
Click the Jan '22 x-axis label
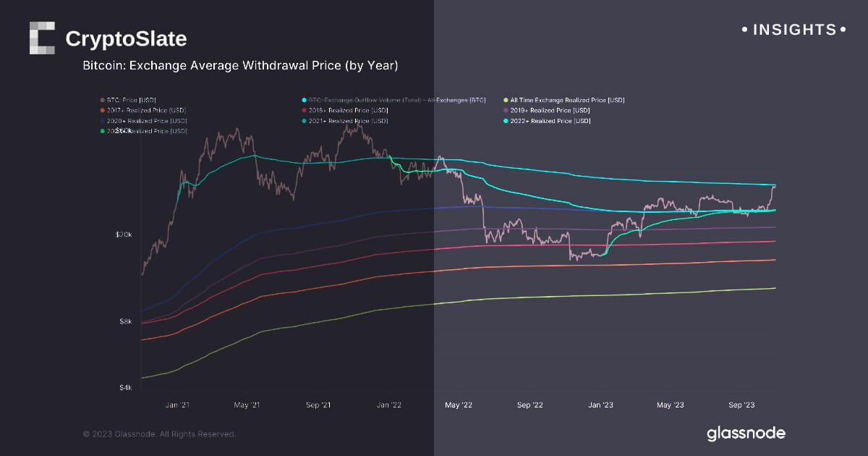tap(389, 405)
